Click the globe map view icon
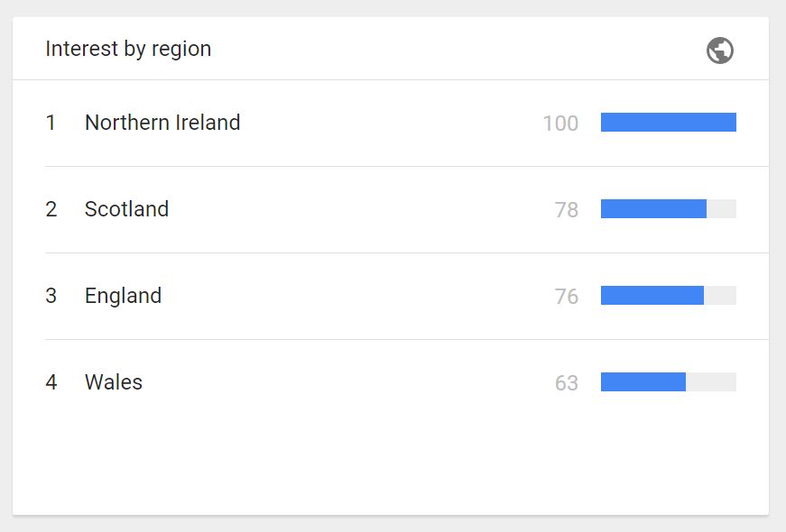This screenshot has height=532, width=786. click(720, 50)
